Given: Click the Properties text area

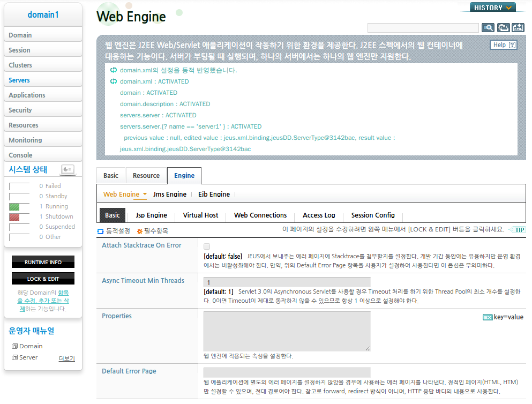Looking at the screenshot, I should [x=287, y=331].
